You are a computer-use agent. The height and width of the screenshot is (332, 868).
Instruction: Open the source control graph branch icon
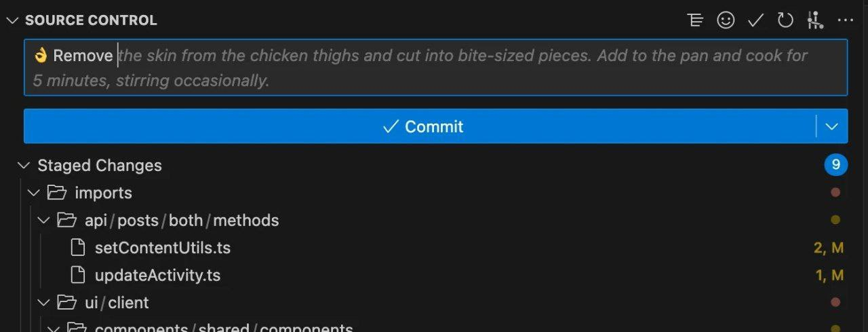815,20
